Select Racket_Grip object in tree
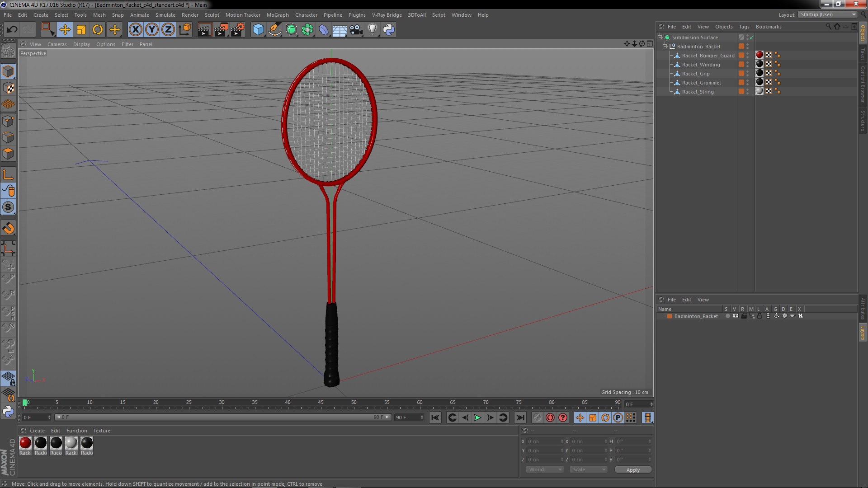This screenshot has width=868, height=488. [696, 74]
